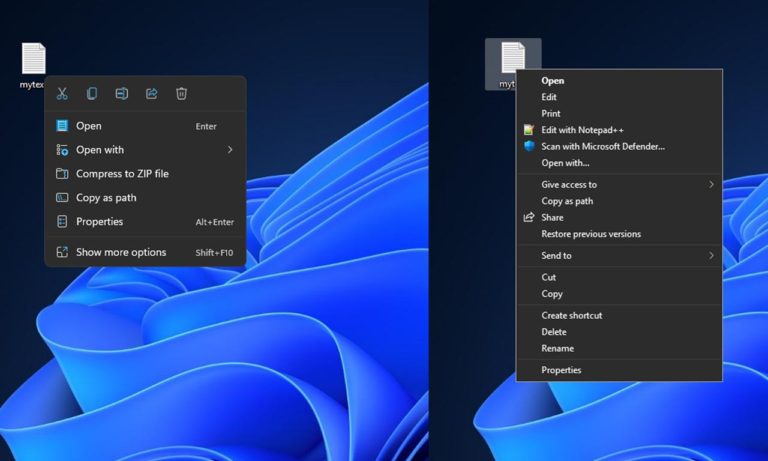Click the Copy as path icon in new menu
768x461 pixels.
(62, 197)
